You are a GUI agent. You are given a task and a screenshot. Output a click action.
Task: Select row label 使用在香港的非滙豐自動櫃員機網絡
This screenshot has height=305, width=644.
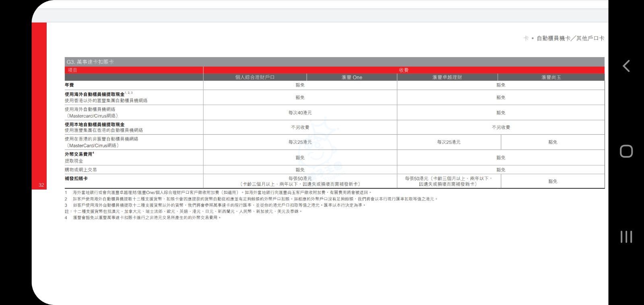click(x=101, y=139)
